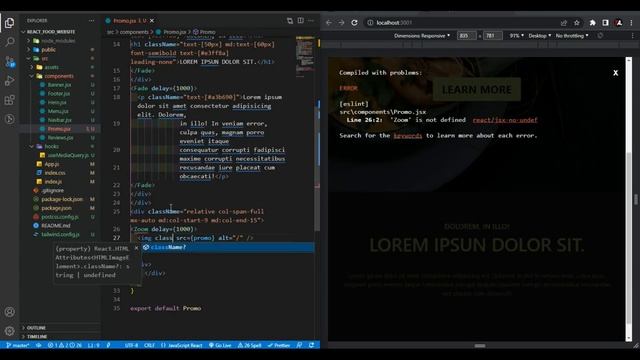Open the 91% zoom dropdown
640x360 pixels.
point(516,36)
